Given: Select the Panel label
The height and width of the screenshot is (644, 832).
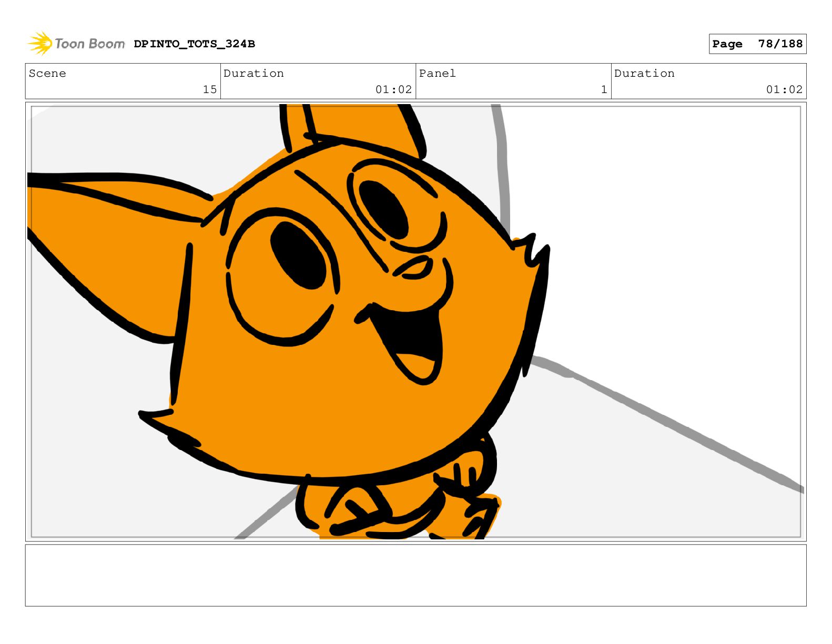Looking at the screenshot, I should coord(438,74).
